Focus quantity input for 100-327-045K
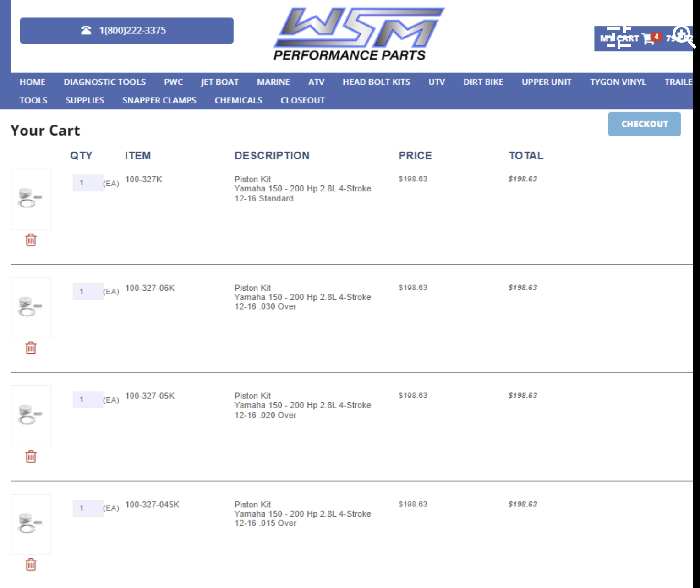This screenshot has height=588, width=700. (x=88, y=508)
